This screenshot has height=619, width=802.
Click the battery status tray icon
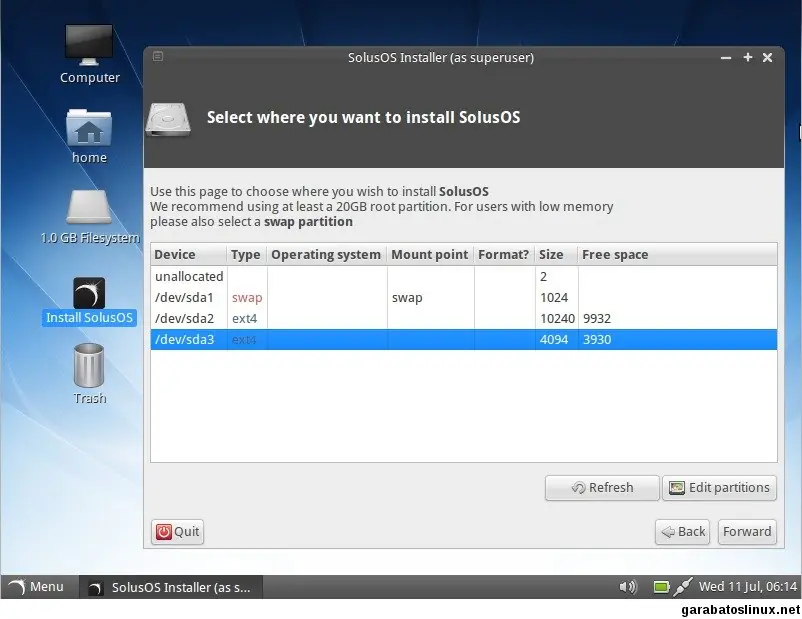(661, 587)
